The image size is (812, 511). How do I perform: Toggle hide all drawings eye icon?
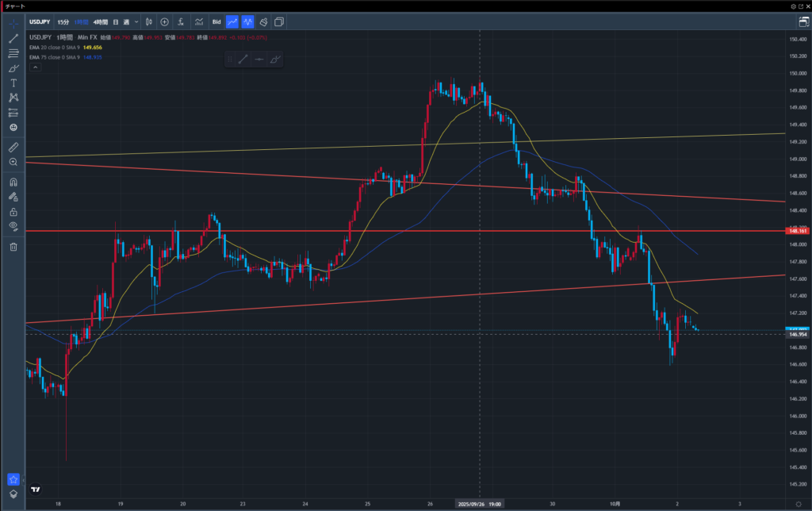pyautogui.click(x=13, y=226)
